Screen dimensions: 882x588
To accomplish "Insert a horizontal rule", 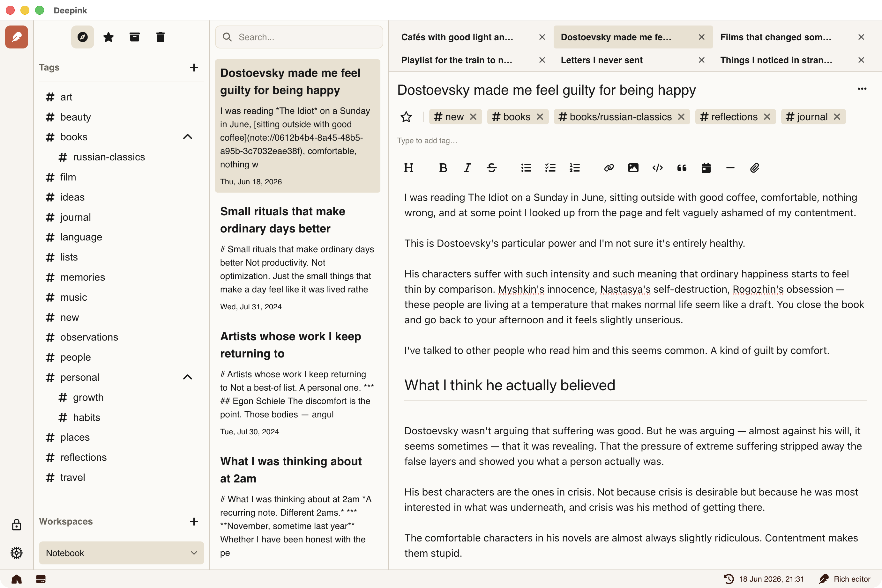I will [730, 168].
